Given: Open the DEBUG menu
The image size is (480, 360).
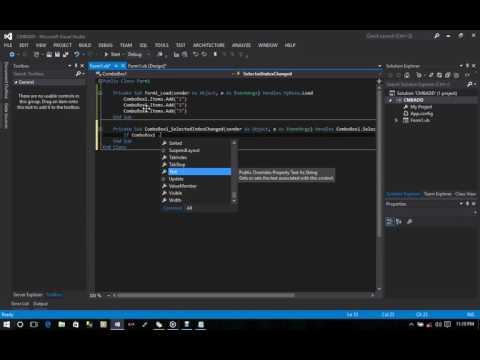Looking at the screenshot, I should tap(105, 45).
